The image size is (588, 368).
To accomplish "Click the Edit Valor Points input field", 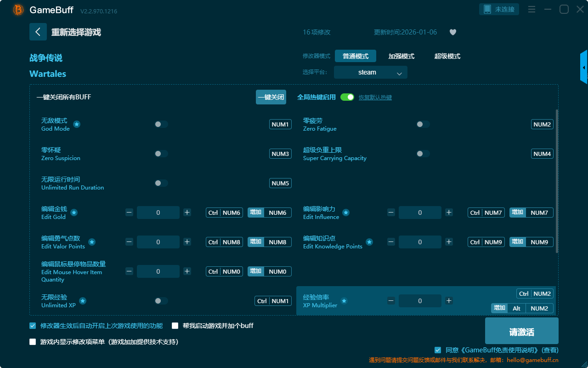I will click(158, 242).
